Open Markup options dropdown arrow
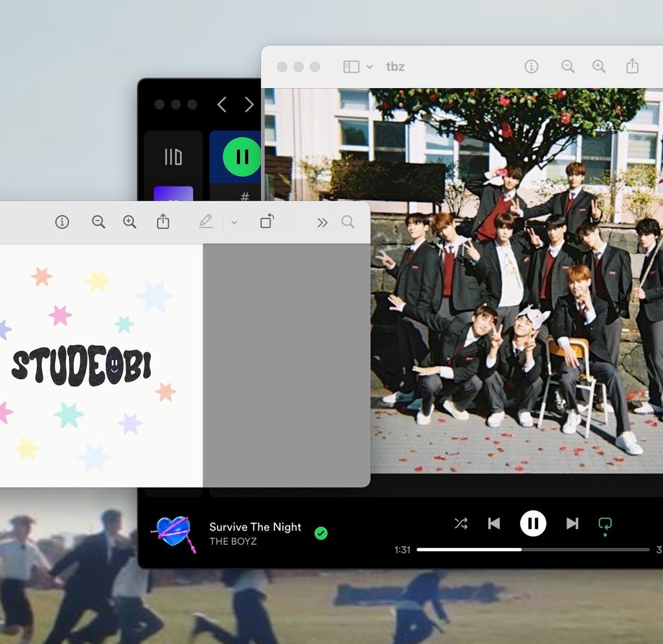Viewport: 663px width, 644px height. click(234, 222)
